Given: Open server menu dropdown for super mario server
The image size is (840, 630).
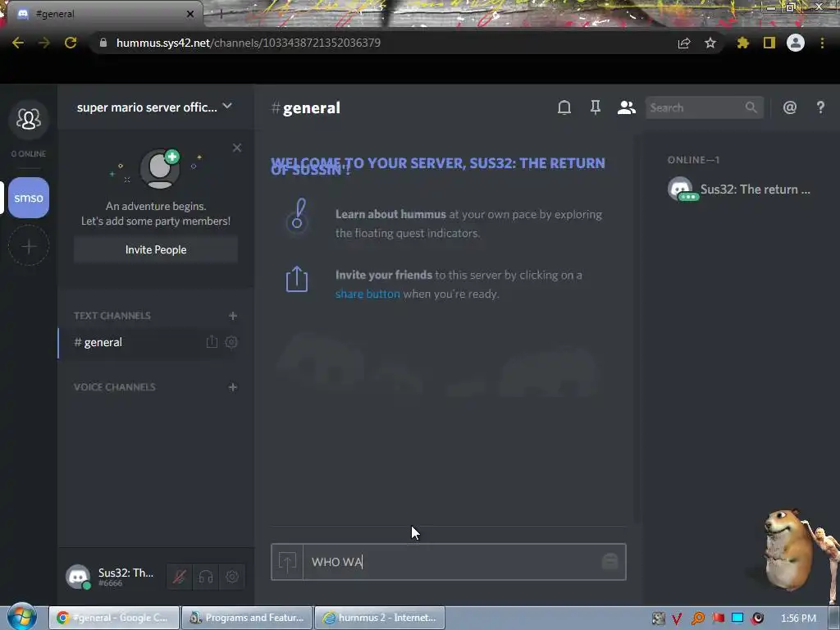Looking at the screenshot, I should coord(227,107).
